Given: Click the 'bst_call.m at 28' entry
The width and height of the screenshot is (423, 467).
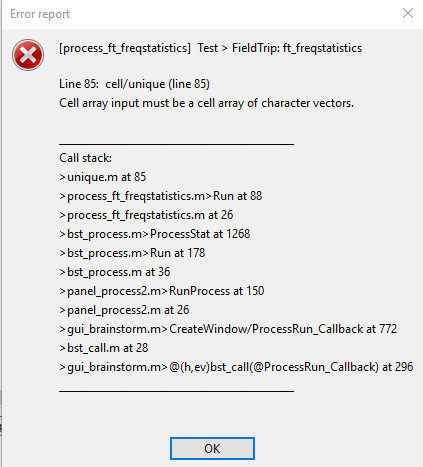Looking at the screenshot, I should pos(104,348).
